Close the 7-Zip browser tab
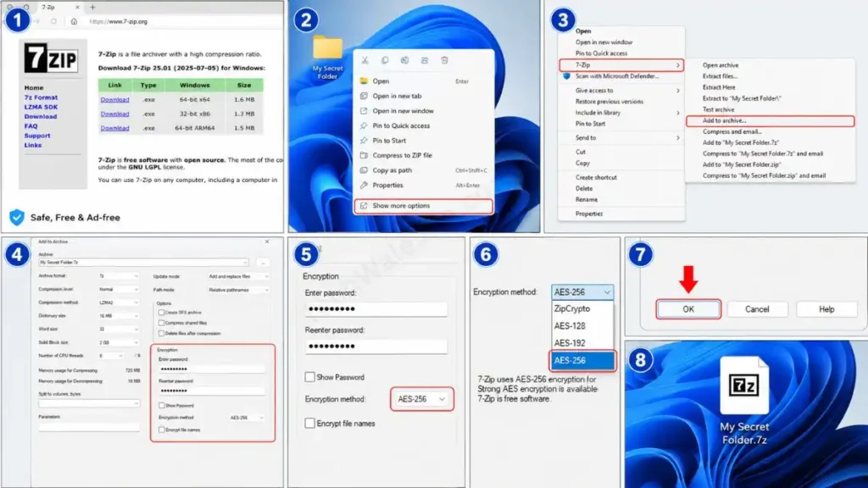Viewport: 868px width, 488px height. coord(77,7)
